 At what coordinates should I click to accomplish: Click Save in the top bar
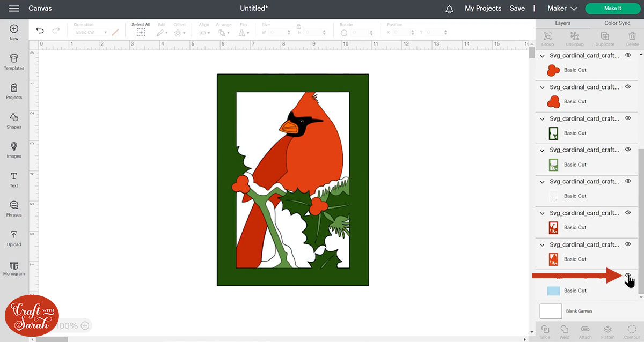pyautogui.click(x=517, y=9)
